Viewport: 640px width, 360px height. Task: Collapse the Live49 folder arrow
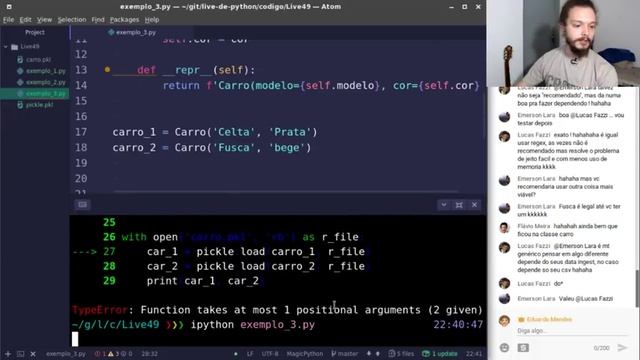click(x=6, y=47)
